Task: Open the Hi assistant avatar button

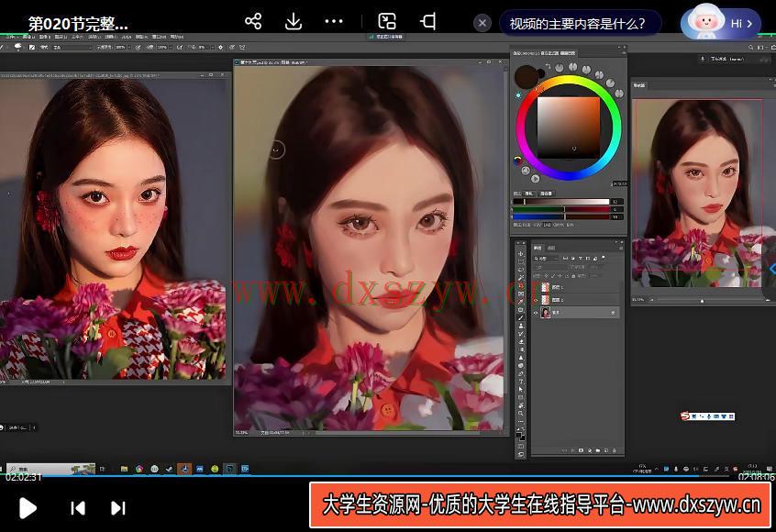Action: click(720, 23)
